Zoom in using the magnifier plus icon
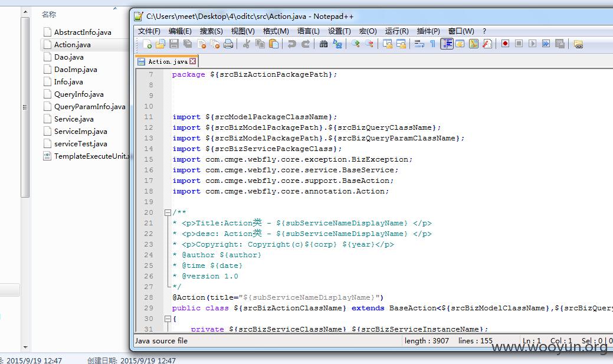The width and height of the screenshot is (613, 364). click(355, 44)
